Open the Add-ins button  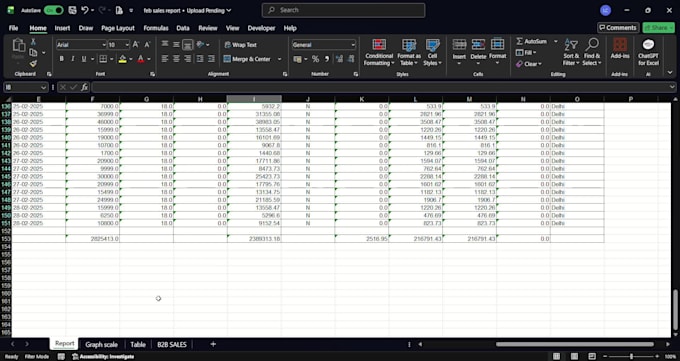coord(620,49)
